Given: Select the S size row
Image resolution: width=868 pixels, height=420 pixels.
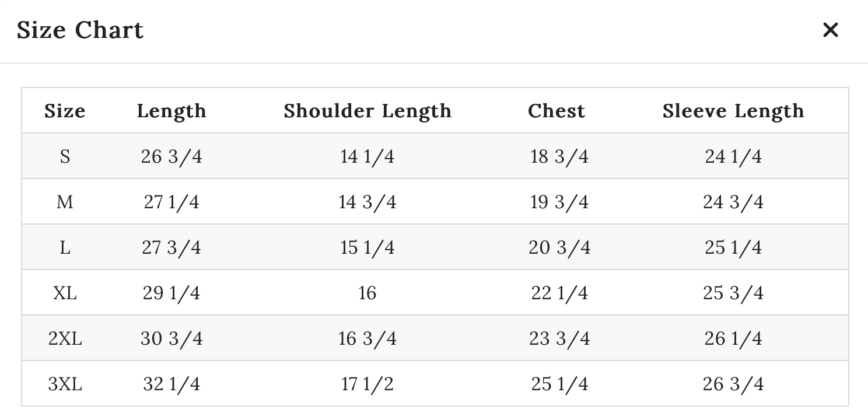Looking at the screenshot, I should pyautogui.click(x=65, y=156).
